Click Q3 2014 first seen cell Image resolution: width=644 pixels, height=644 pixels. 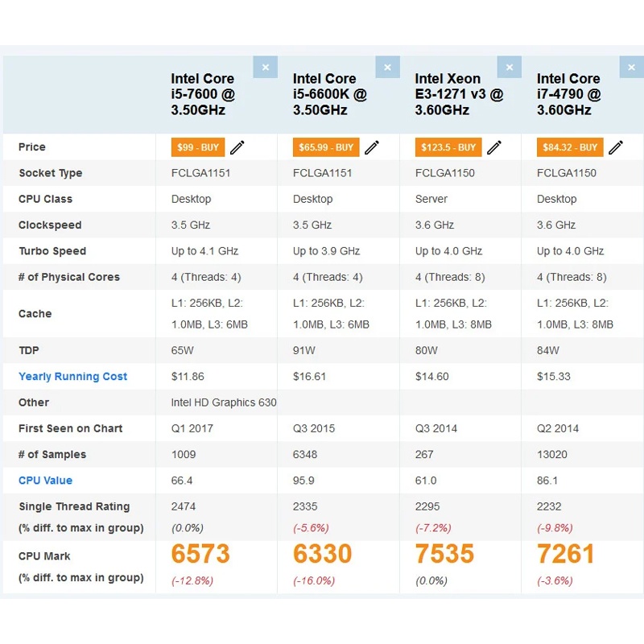436,429
